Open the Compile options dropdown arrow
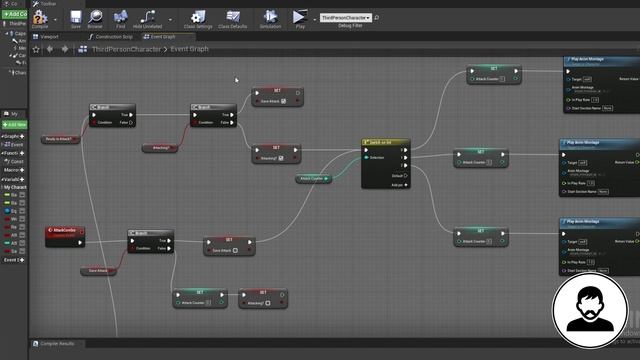640x360 pixels. [55, 20]
